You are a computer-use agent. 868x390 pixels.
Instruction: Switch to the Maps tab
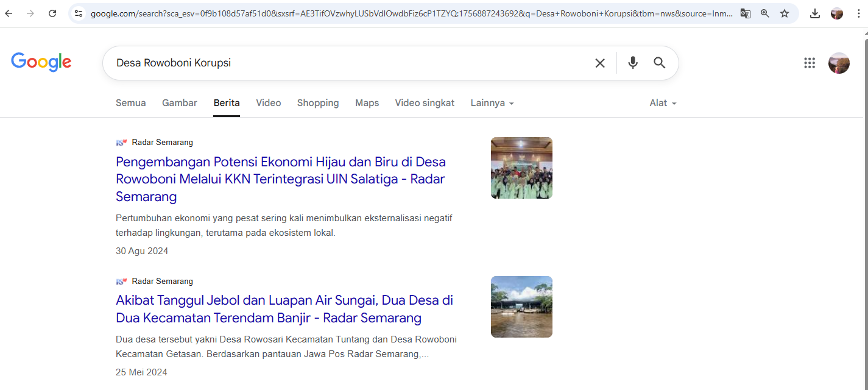pos(367,103)
